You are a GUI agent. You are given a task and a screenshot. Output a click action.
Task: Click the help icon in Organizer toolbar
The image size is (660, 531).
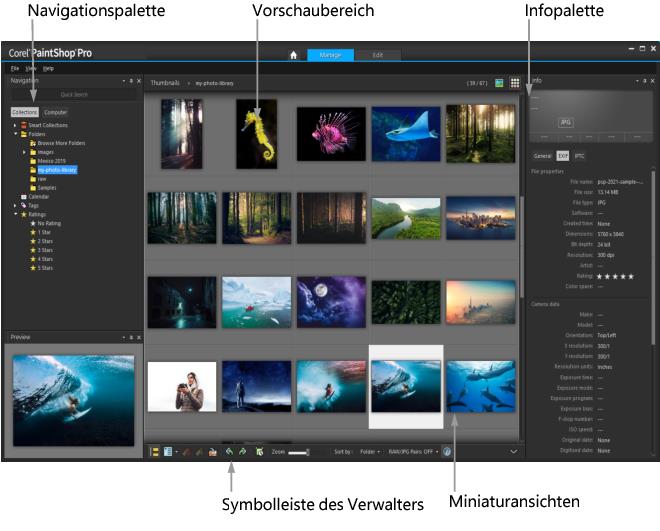[447, 452]
